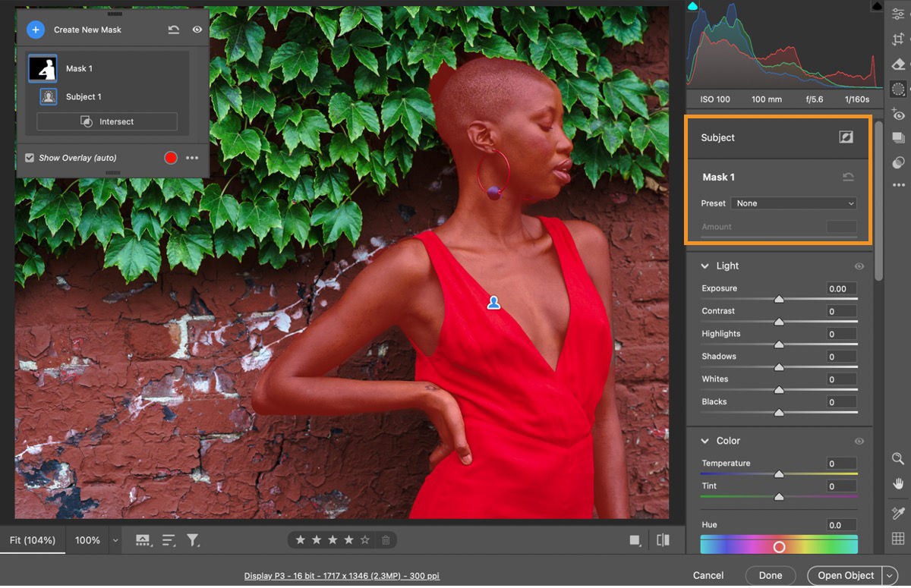Screen dimensions: 911x588
Task: Toggle the before/after comparison view
Action: 662,539
